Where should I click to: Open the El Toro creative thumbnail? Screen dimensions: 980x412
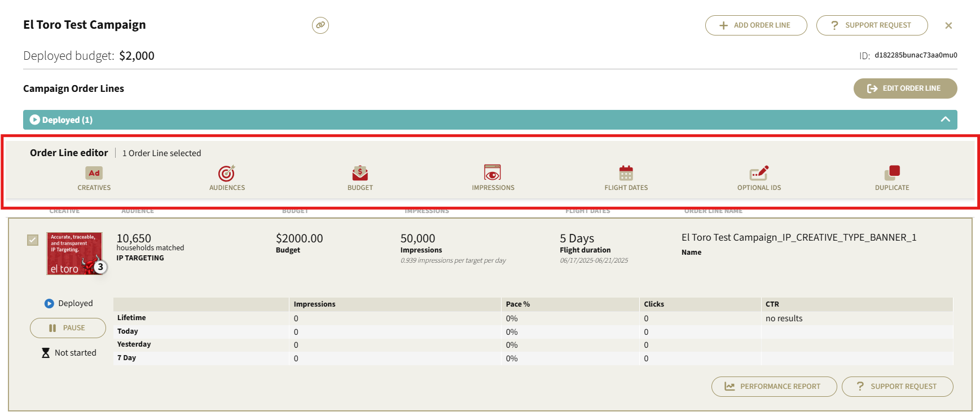click(74, 254)
